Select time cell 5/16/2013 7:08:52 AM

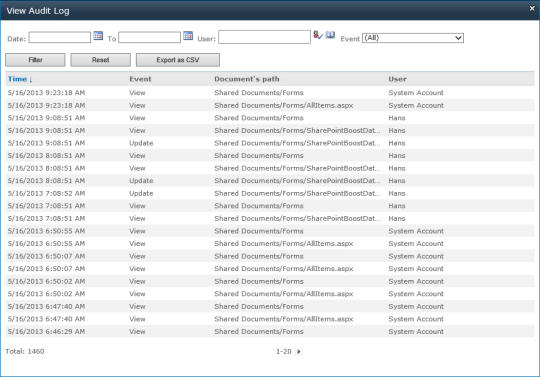pyautogui.click(x=46, y=193)
